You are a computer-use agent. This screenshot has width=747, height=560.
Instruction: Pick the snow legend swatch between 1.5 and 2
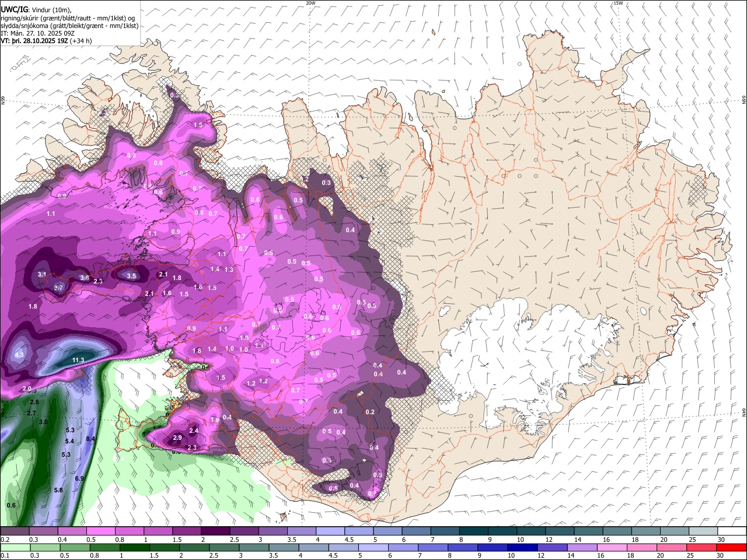pyautogui.click(x=186, y=531)
